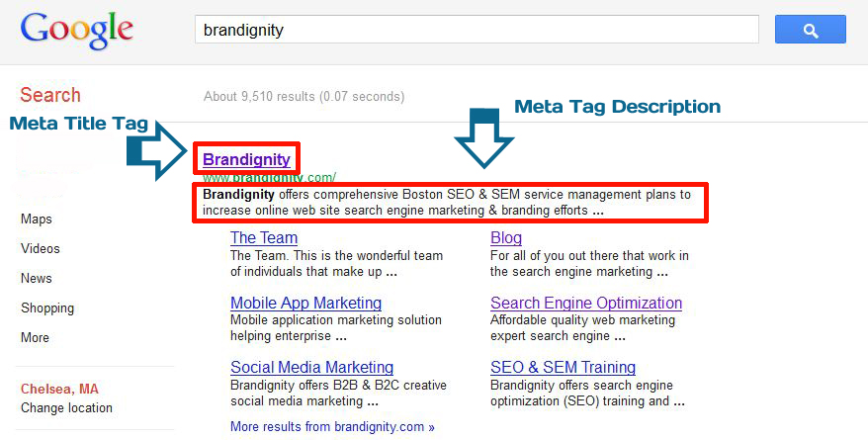Open the SEO & SEM Training sitelink
The height and width of the screenshot is (440, 868).
pyautogui.click(x=563, y=368)
